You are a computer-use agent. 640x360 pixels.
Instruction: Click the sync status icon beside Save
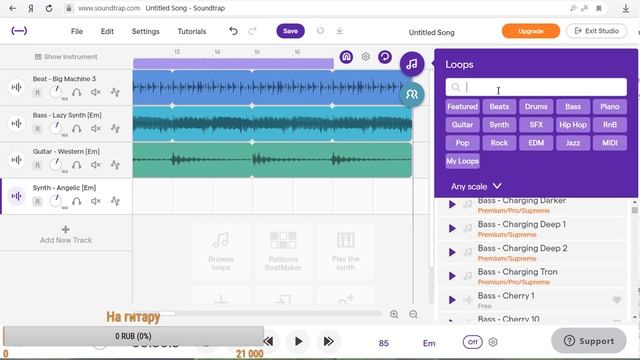320,31
